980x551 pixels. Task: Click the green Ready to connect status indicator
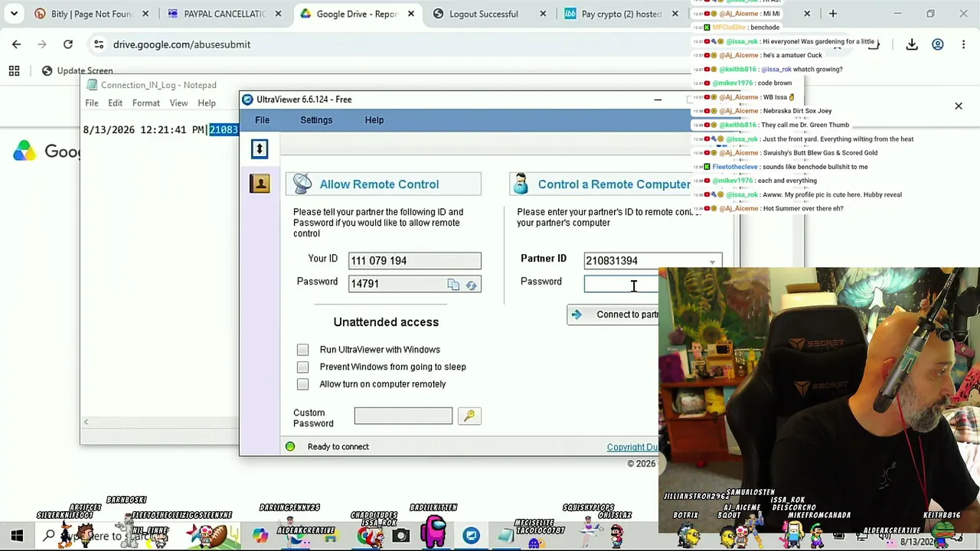click(290, 447)
